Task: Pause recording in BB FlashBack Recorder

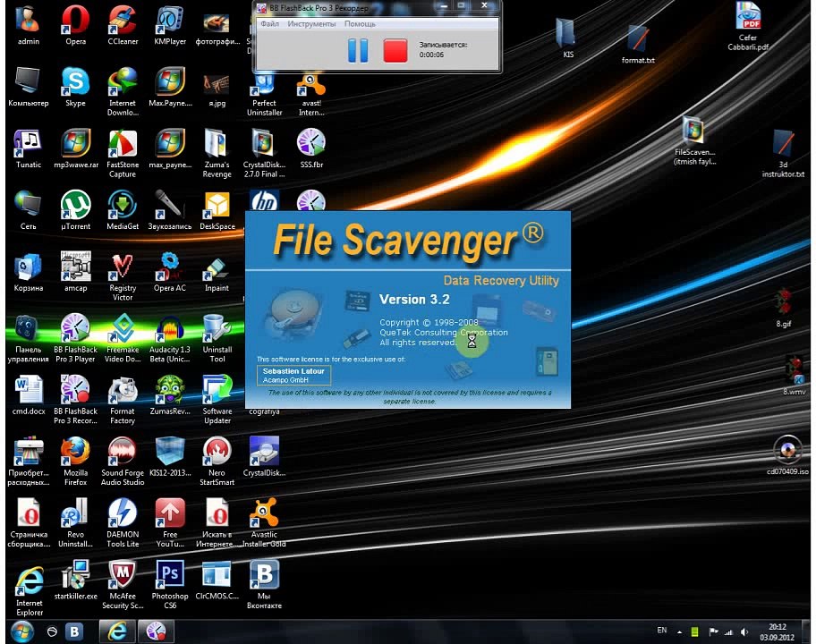Action: tap(358, 51)
